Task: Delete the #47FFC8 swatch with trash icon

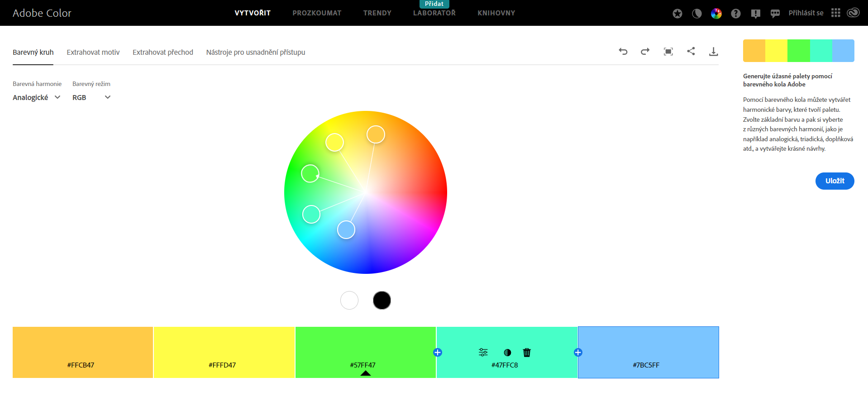Action: point(527,353)
